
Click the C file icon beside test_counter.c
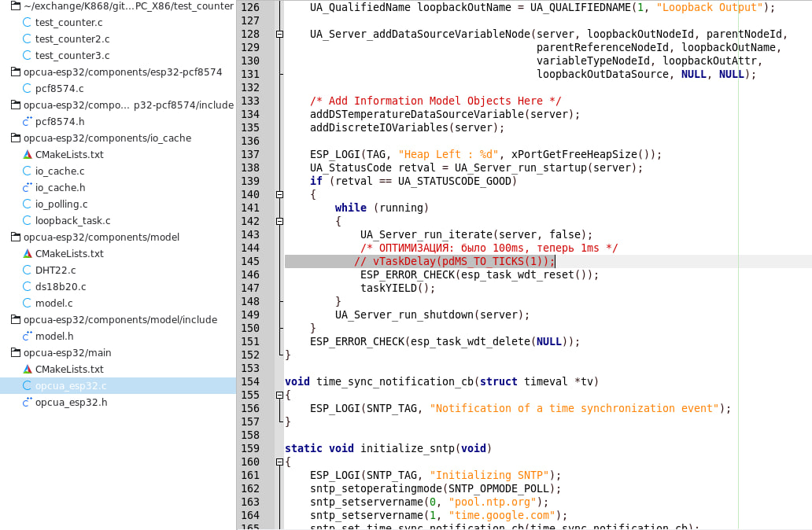(x=28, y=23)
